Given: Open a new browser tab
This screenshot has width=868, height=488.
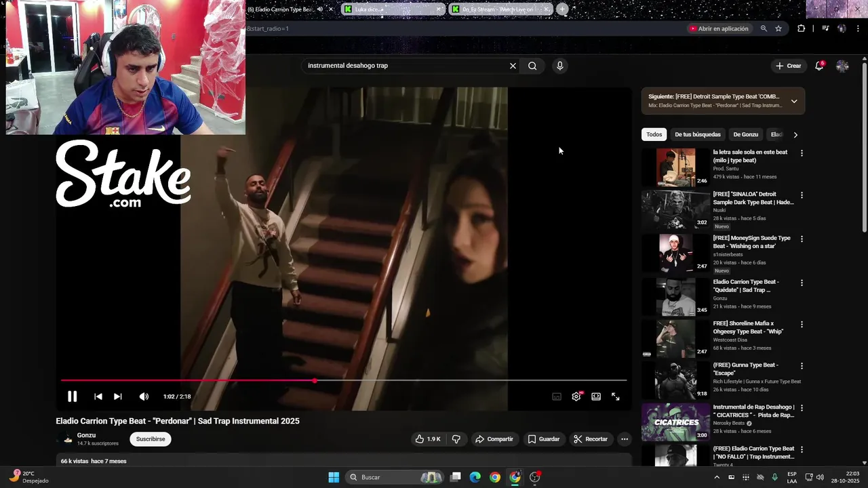Looking at the screenshot, I should click(562, 9).
